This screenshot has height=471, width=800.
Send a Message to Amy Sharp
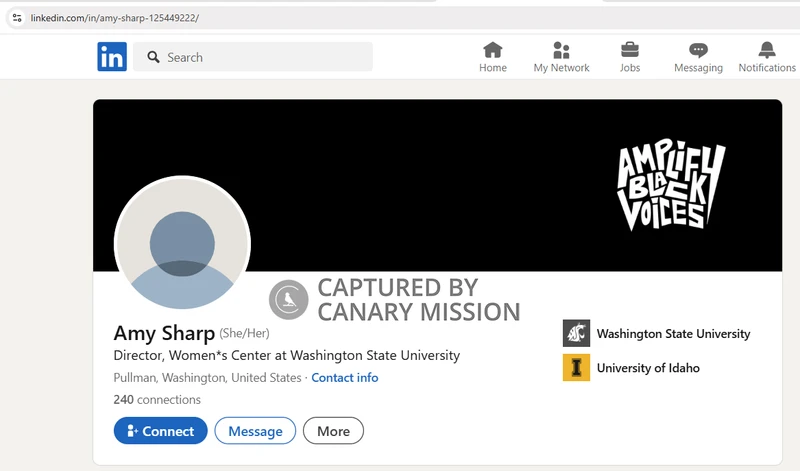(x=255, y=431)
